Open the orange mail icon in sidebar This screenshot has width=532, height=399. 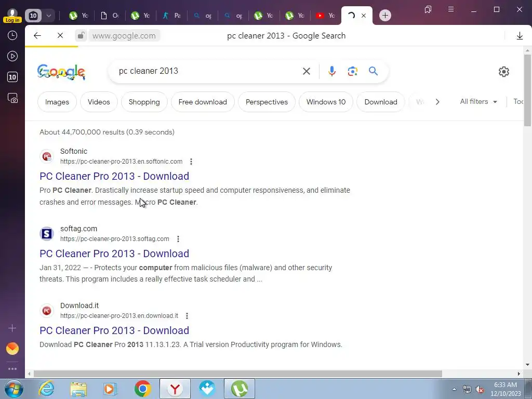pos(12,349)
